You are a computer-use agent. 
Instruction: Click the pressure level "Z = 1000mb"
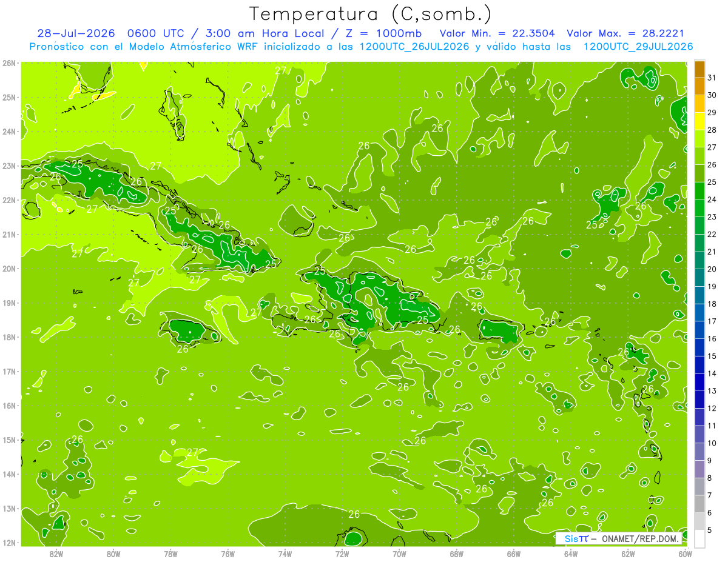pos(382,33)
